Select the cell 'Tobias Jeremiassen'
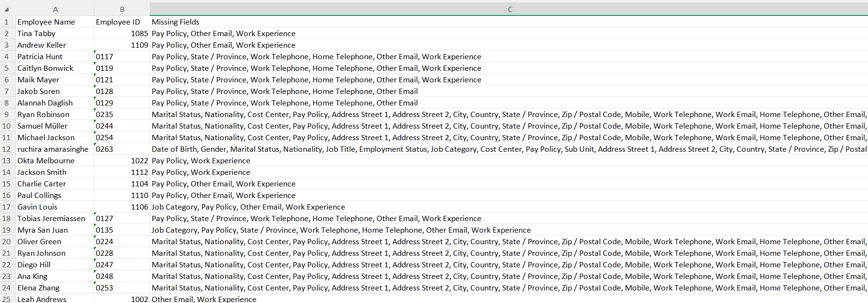The image size is (868, 303). 55,218
